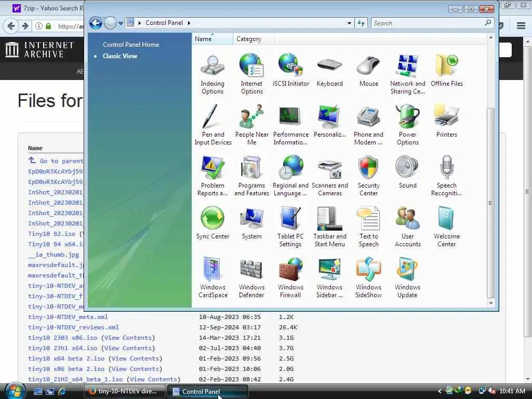Open Tablet PC Settings

coord(290,227)
